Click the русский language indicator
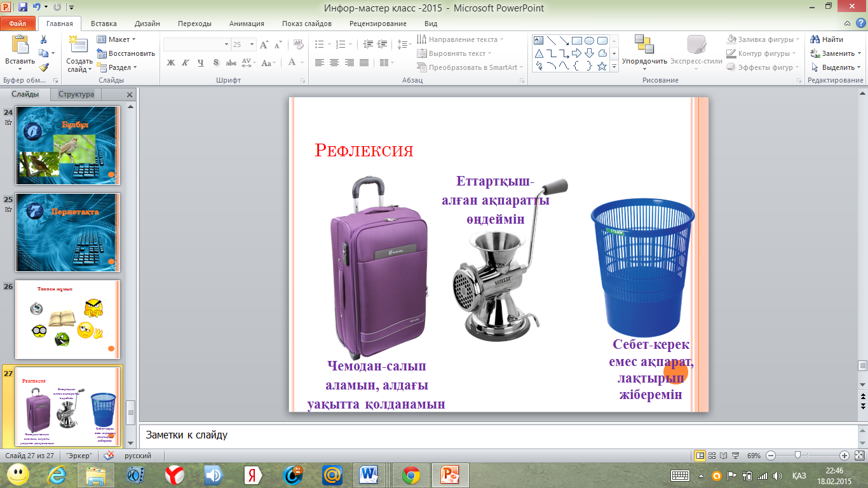 pos(137,456)
